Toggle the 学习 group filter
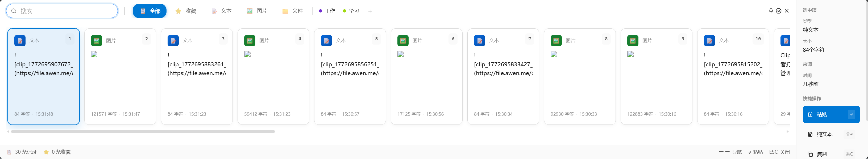The image size is (868, 159). pos(351,11)
